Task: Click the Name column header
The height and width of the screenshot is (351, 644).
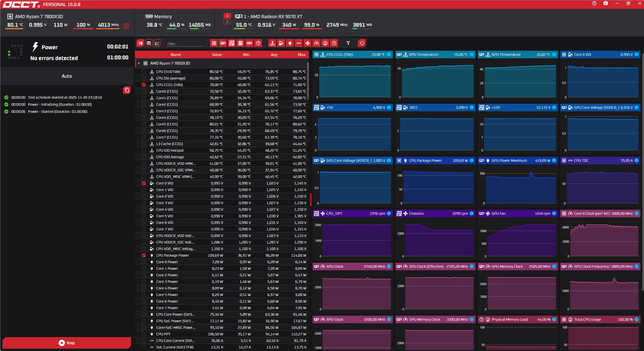Action: pos(175,55)
